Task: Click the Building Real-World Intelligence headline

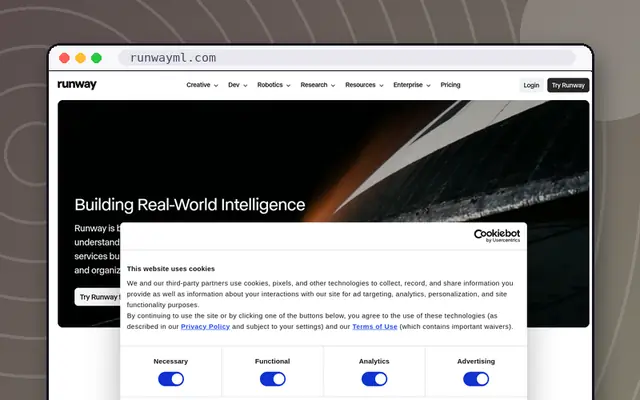Action: 190,205
